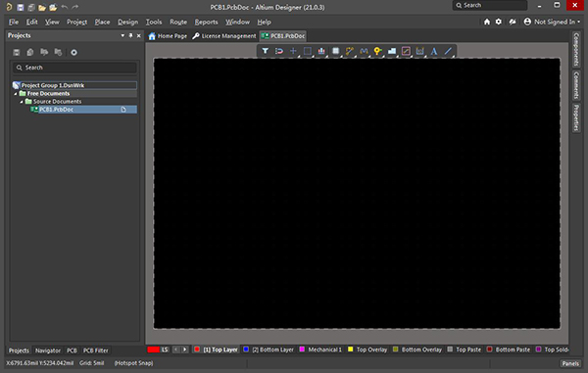Click the title bar Search box
Image resolution: width=588 pixels, height=373 pixels.
pyautogui.click(x=489, y=5)
